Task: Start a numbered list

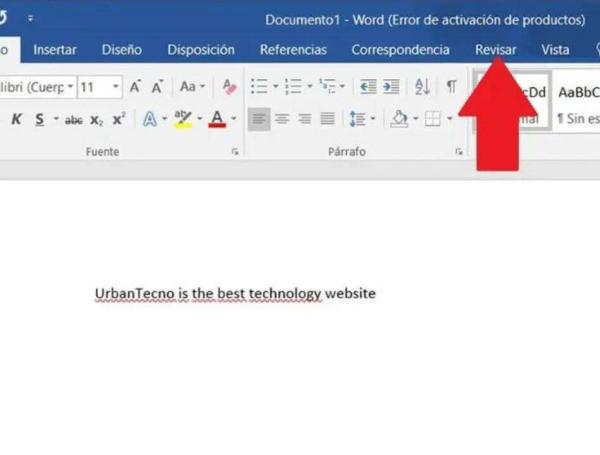Action: point(293,86)
